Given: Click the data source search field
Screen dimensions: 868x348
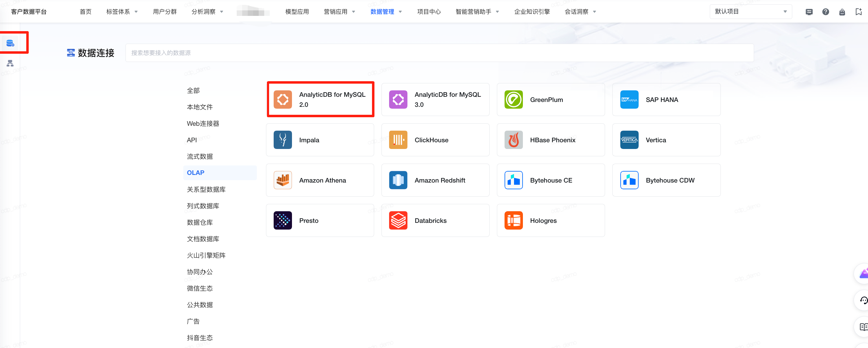Looking at the screenshot, I should 439,53.
